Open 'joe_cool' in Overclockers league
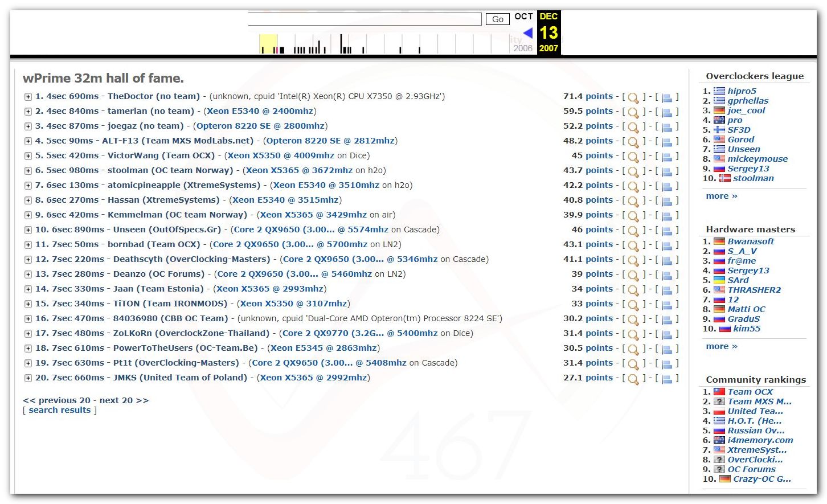 click(x=746, y=110)
